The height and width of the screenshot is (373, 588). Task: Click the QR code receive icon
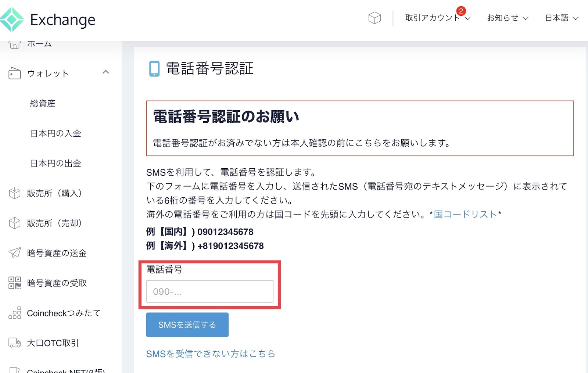[15, 283]
